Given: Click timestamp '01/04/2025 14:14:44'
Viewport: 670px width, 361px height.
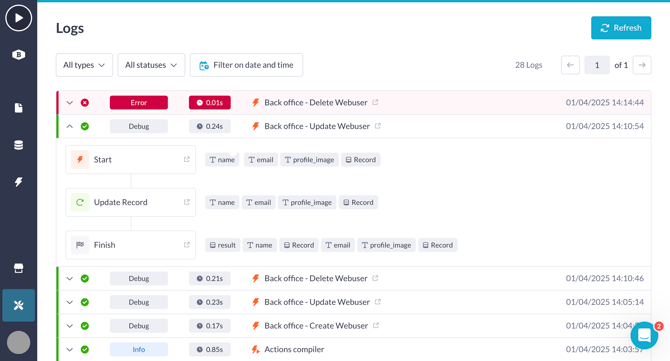Looking at the screenshot, I should (605, 103).
